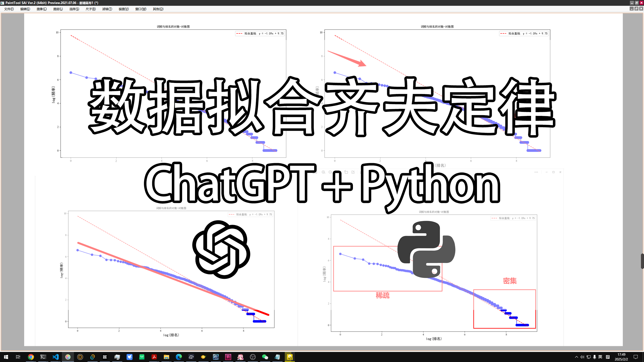
Task: Open the clock and calendar flyout
Action: [x=621, y=357]
